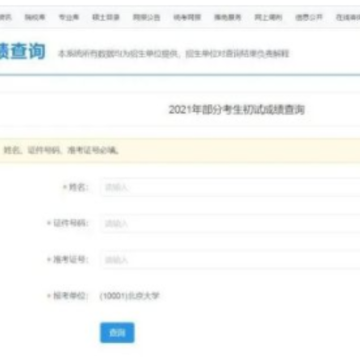Click the blue 查询 button
360x360 pixels.
(117, 332)
